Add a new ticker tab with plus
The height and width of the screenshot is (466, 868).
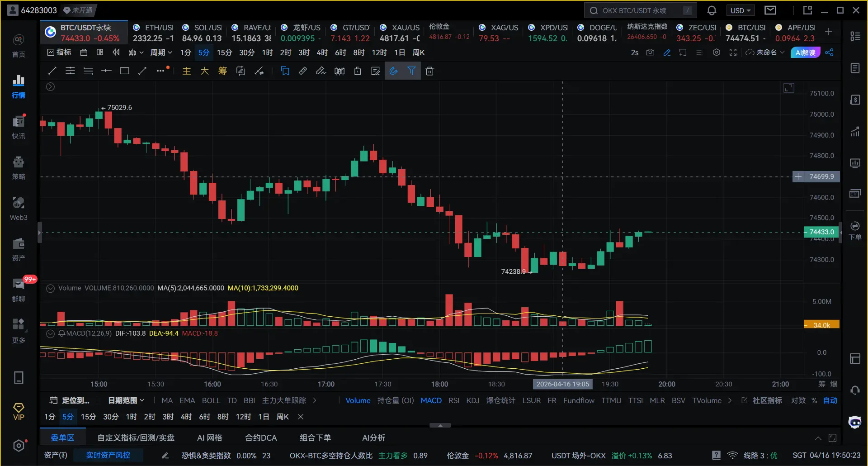(x=829, y=32)
